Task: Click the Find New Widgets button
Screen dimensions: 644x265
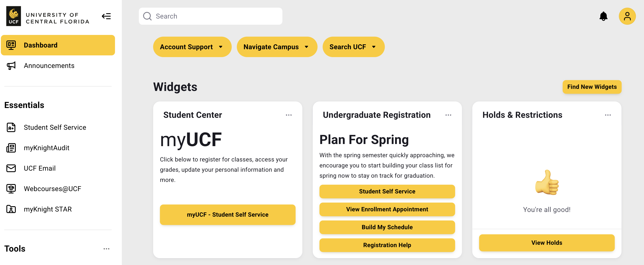Action: click(x=592, y=87)
